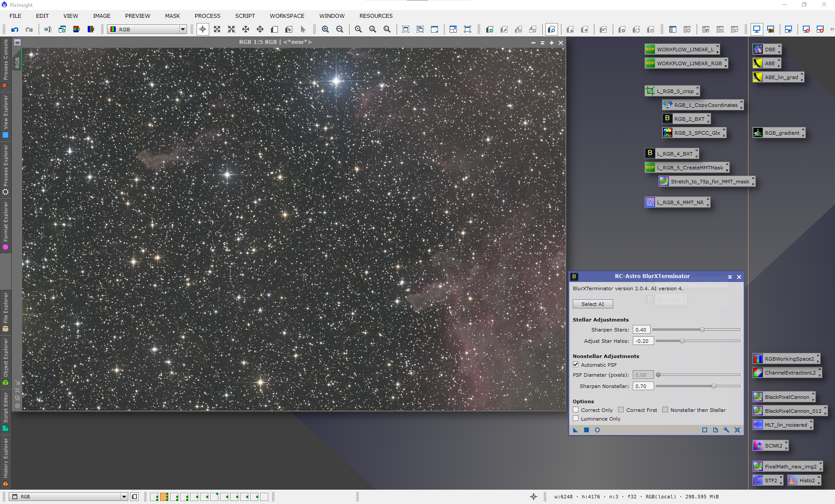The width and height of the screenshot is (835, 504).
Task: Toggle the first workspace selector box in status bar
Action: (x=154, y=497)
